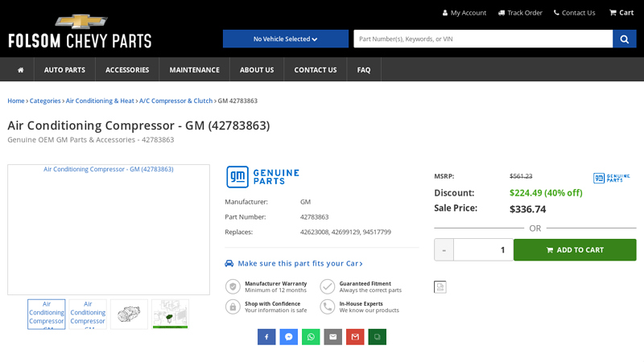The height and width of the screenshot is (362, 644).
Task: Expand No Vehicle Selected dropdown
Action: click(286, 39)
